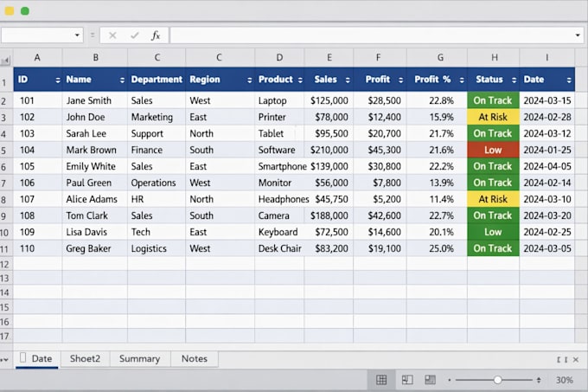Select the ID cell 108
The image size is (588, 392).
[38, 215]
